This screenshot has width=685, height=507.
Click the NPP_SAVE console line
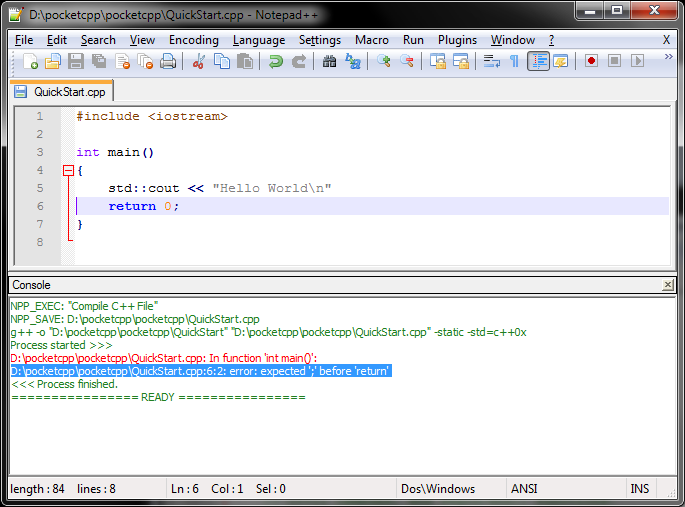point(135,319)
